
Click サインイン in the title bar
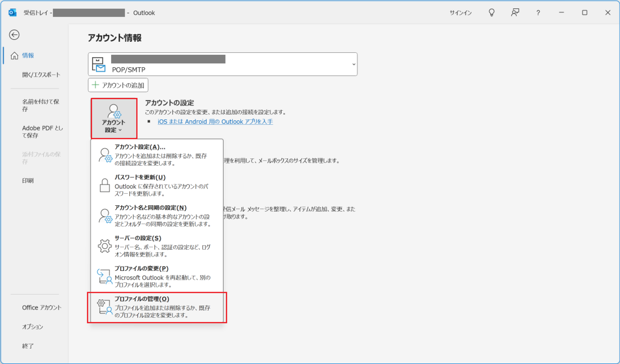460,13
